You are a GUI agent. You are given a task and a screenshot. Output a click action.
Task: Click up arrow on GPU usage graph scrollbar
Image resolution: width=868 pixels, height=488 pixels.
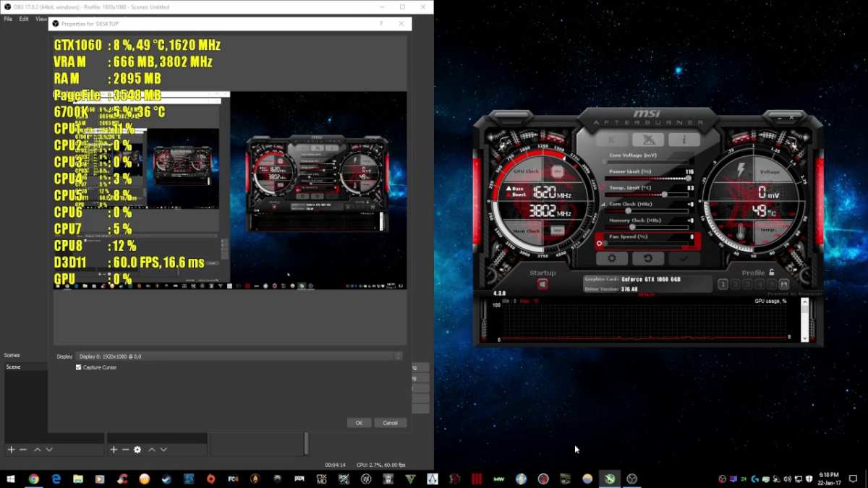pos(804,302)
